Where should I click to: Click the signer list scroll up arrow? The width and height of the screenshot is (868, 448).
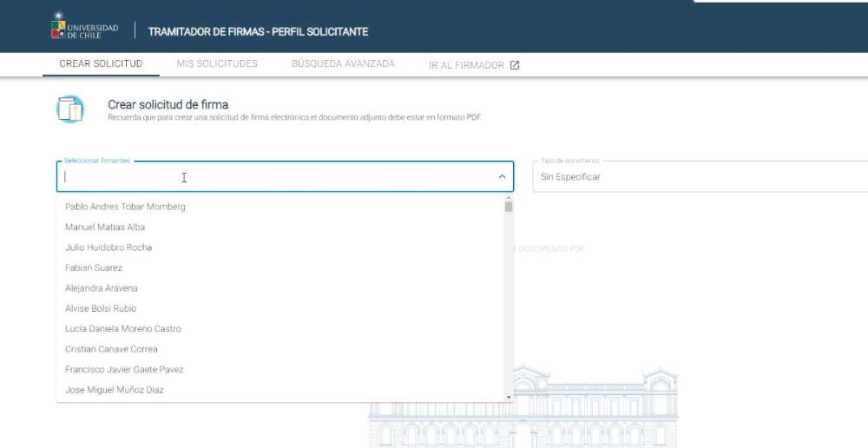(509, 198)
